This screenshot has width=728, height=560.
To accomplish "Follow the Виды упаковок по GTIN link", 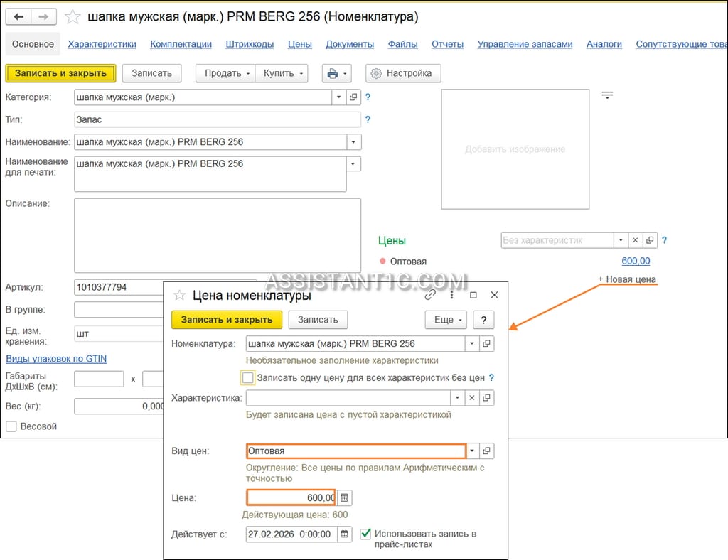I will click(56, 359).
